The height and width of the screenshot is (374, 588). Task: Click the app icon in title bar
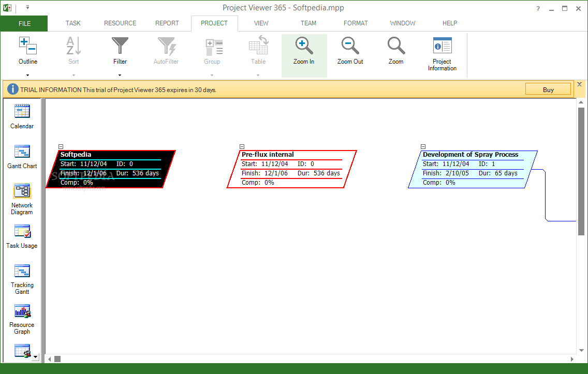pos(7,8)
